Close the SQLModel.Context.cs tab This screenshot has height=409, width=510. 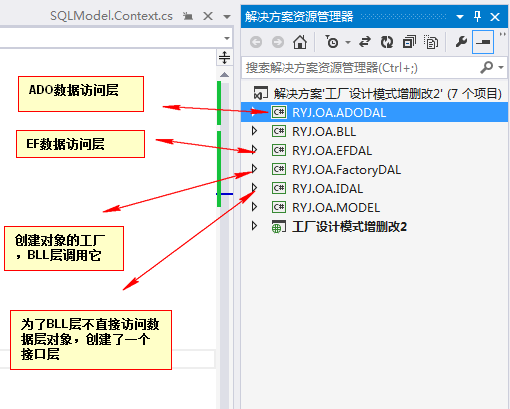208,16
